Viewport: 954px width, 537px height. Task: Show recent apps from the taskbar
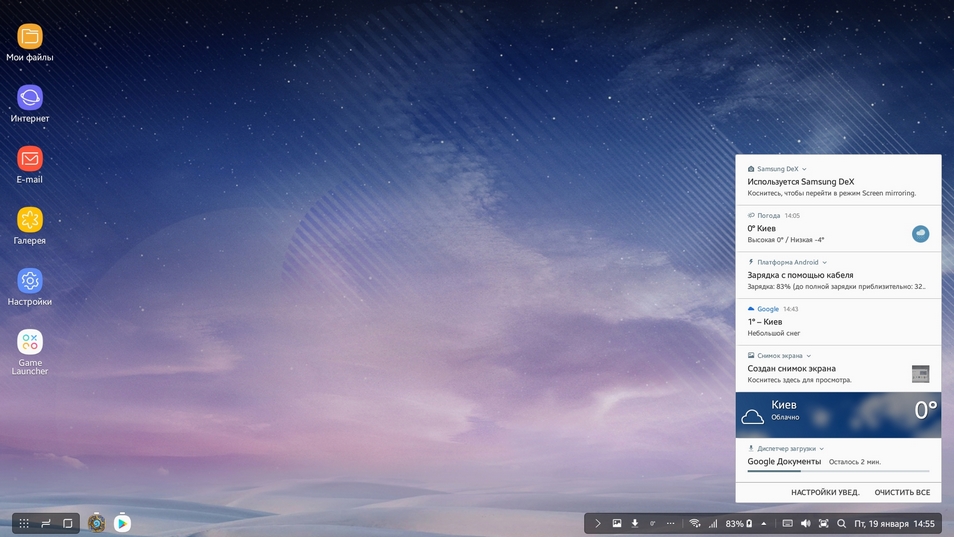tap(46, 523)
